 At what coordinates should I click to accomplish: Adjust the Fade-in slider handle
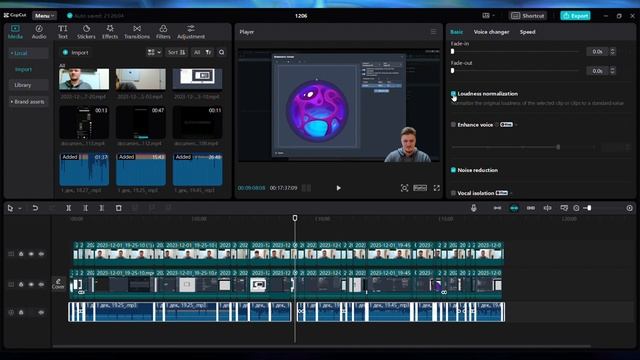pos(452,51)
